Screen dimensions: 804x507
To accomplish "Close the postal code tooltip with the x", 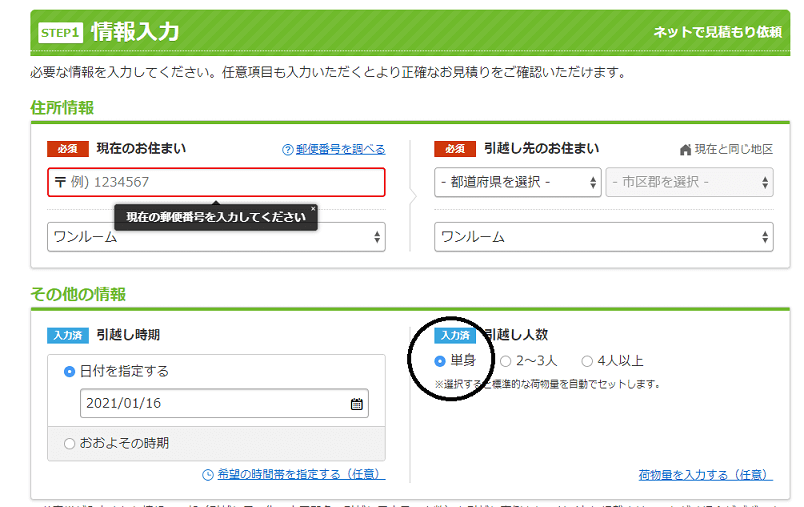I will coord(312,209).
